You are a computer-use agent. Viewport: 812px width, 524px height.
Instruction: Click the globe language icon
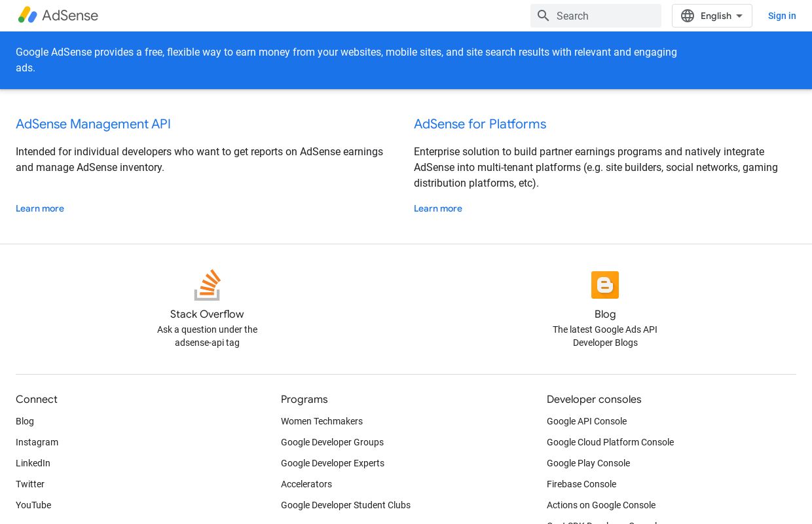click(688, 16)
